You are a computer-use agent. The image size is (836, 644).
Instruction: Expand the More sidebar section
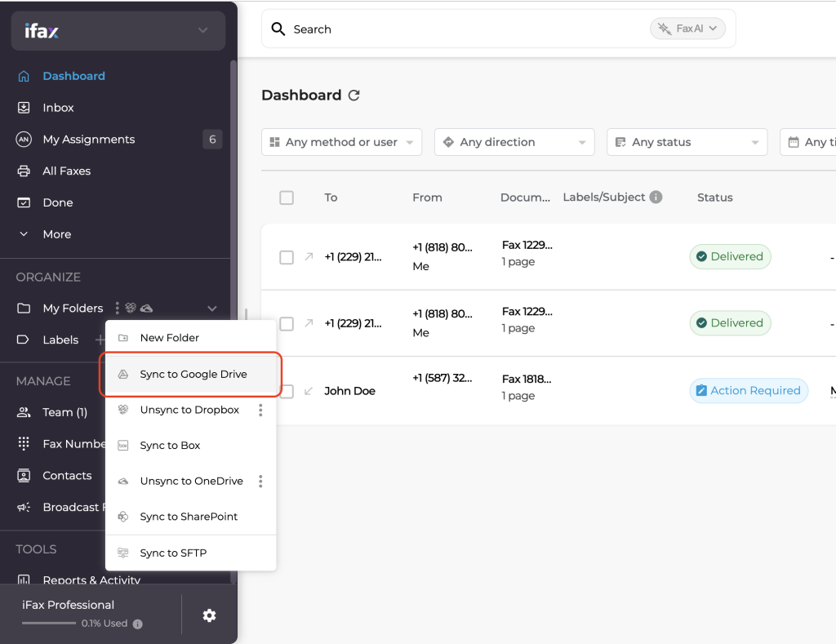click(57, 234)
